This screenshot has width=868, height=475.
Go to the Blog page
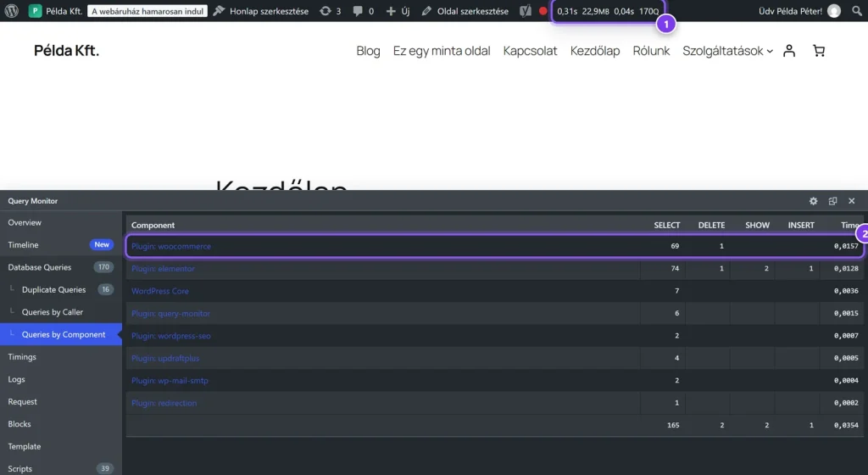pos(368,51)
